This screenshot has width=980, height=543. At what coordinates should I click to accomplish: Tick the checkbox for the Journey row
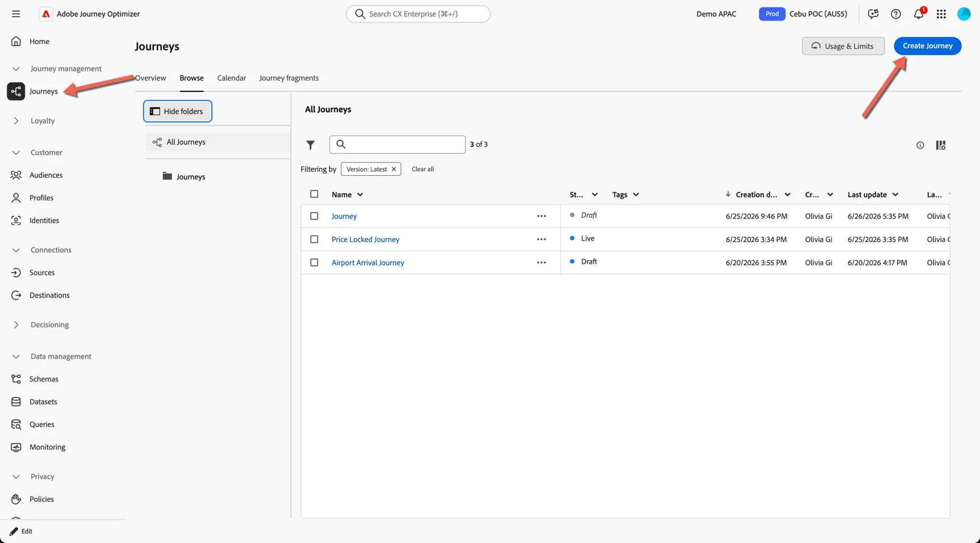(x=314, y=216)
